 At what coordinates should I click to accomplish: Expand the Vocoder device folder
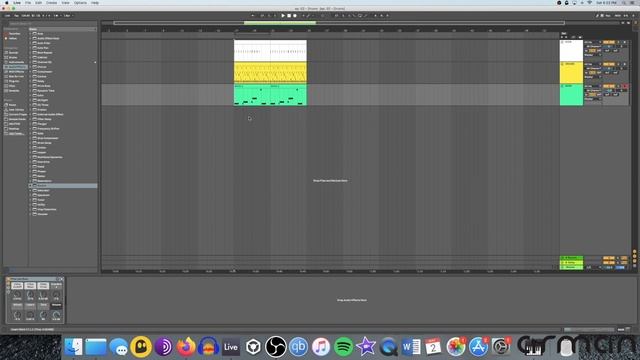(x=30, y=214)
